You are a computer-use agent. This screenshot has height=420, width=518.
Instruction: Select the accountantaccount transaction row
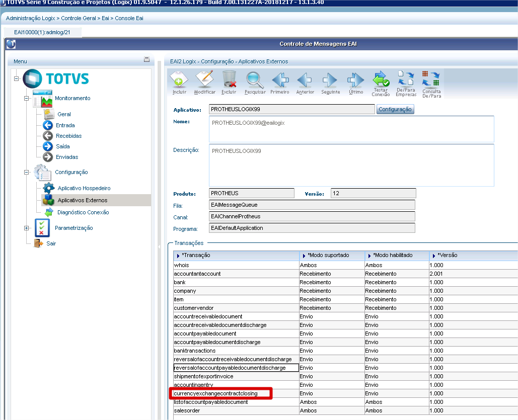[345, 274]
